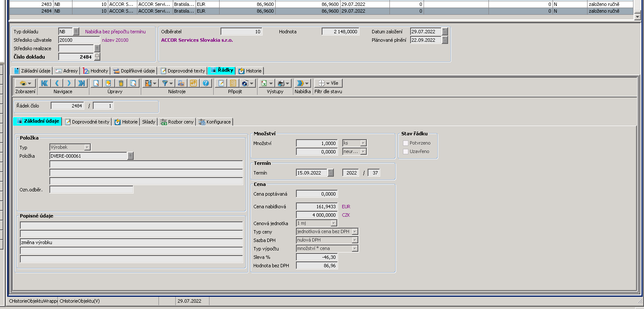
Task: Click the Položka lookup button beside DVERE-000061
Action: coord(131,156)
